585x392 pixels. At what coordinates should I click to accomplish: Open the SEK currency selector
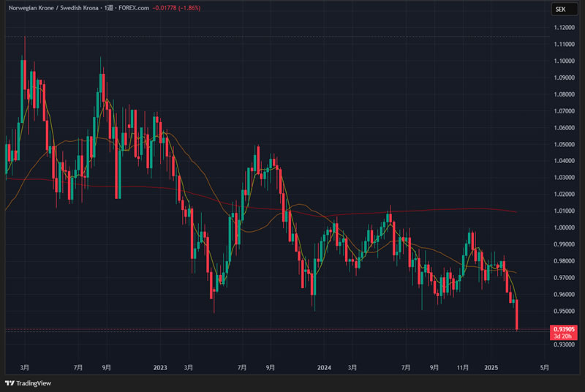pos(560,9)
